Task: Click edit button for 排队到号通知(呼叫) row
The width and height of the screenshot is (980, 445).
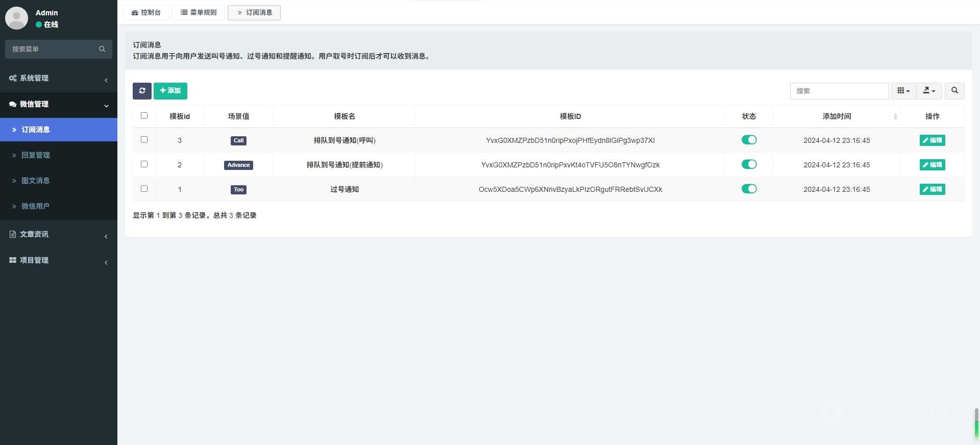Action: [932, 140]
